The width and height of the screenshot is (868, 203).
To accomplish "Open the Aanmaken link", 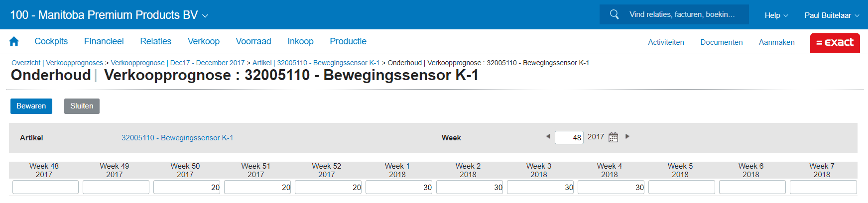I will 776,42.
